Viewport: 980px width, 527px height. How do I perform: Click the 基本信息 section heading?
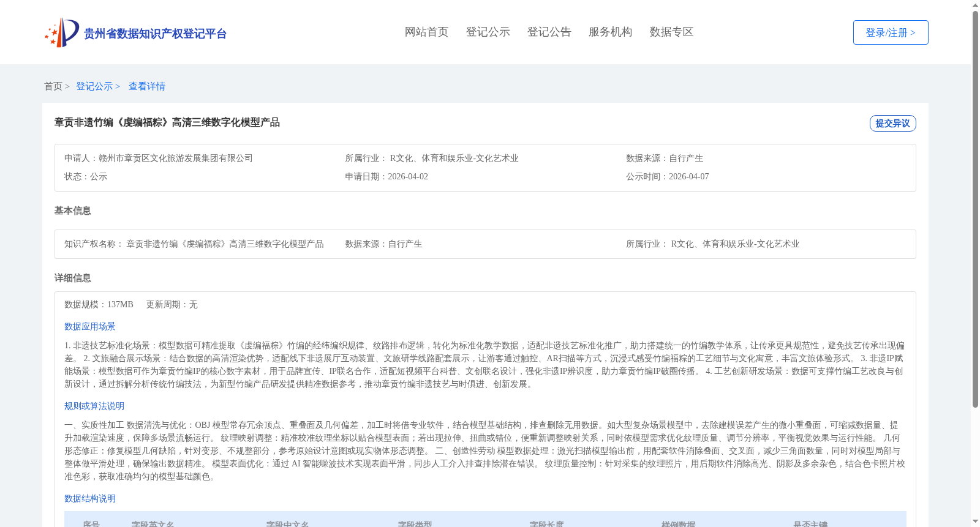72,211
